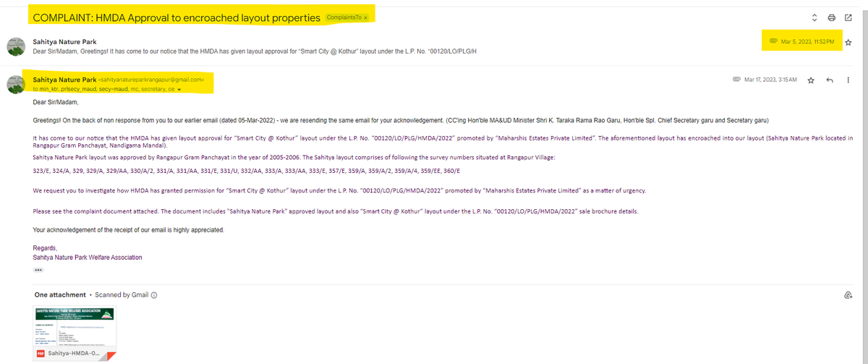Click the Scanned by Gmail text

click(x=122, y=295)
